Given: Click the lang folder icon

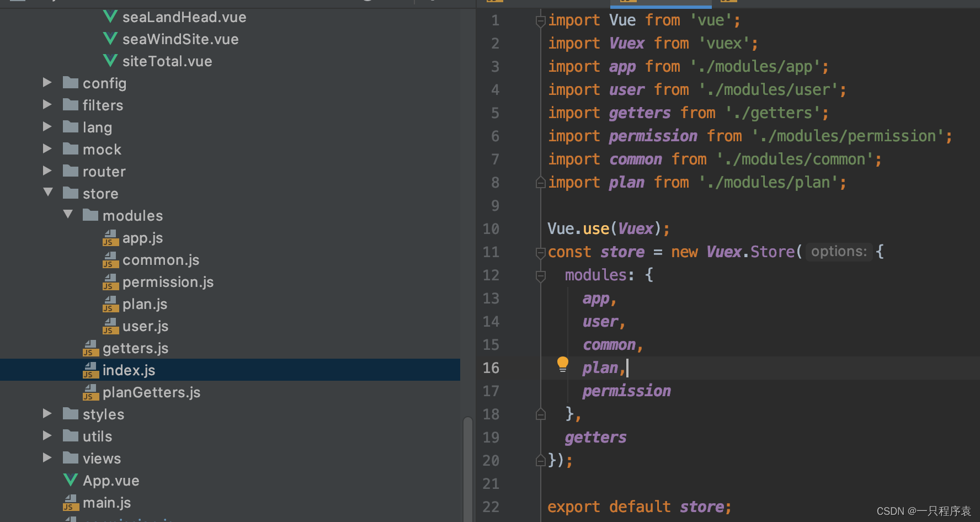Looking at the screenshot, I should (x=71, y=127).
